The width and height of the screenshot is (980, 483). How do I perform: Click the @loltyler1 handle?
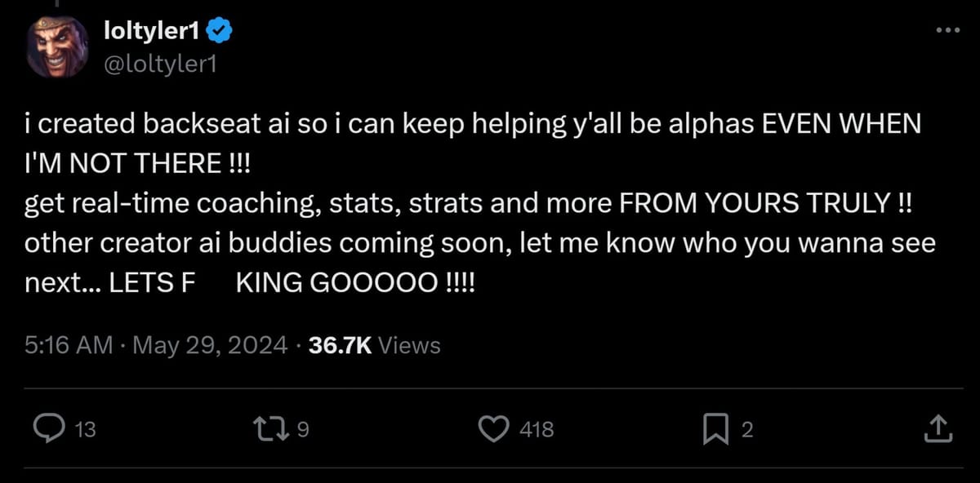point(160,60)
